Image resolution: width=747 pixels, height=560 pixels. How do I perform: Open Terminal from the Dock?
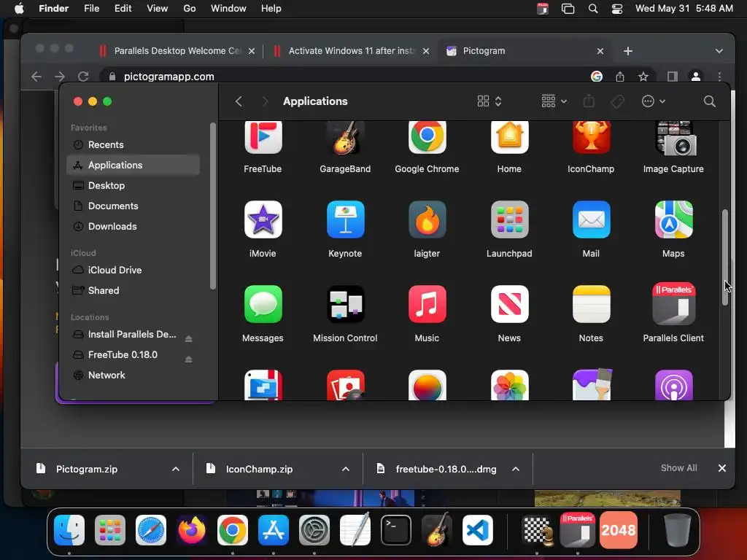click(x=396, y=530)
